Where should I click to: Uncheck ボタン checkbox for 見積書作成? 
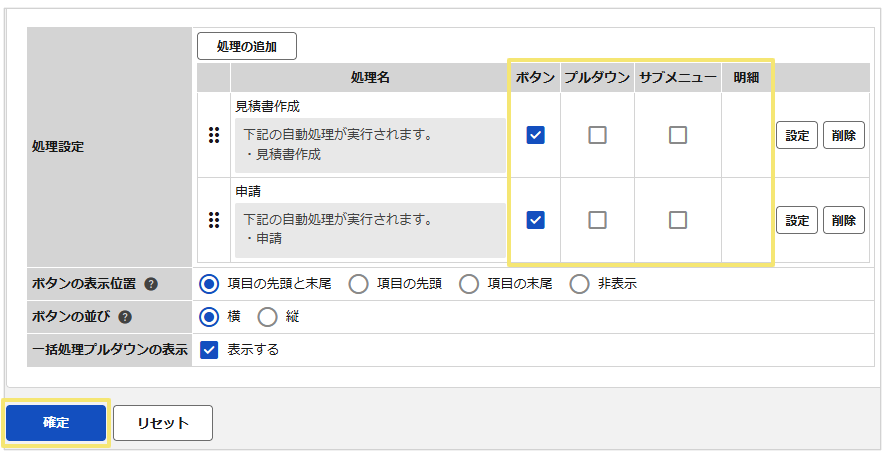click(535, 135)
